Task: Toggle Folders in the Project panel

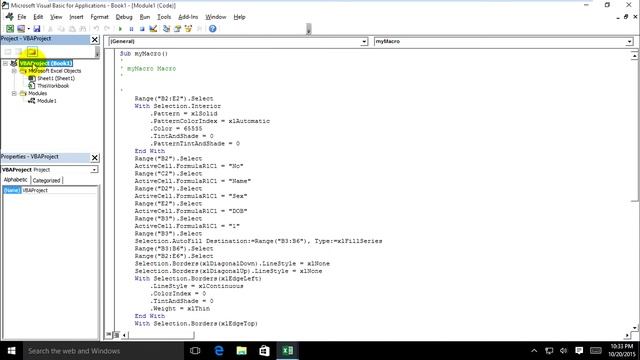Action: point(32,52)
